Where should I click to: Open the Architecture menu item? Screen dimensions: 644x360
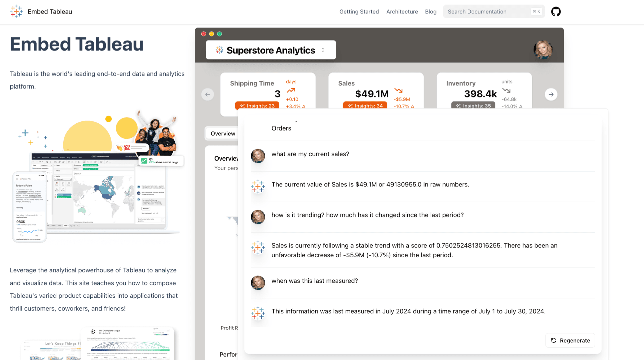click(x=402, y=11)
